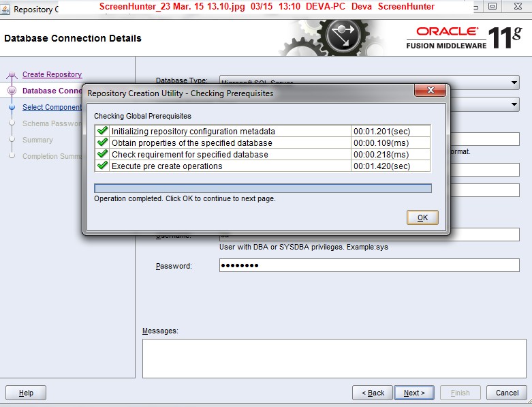Select row Execute pre create operations

point(263,166)
